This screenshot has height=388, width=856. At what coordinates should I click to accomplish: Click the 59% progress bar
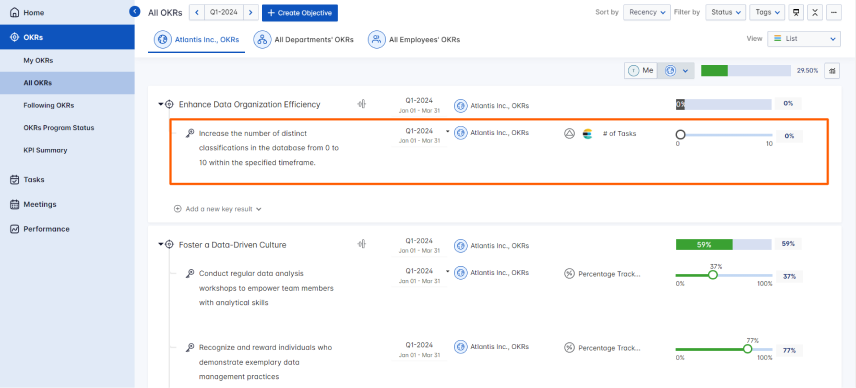click(723, 244)
